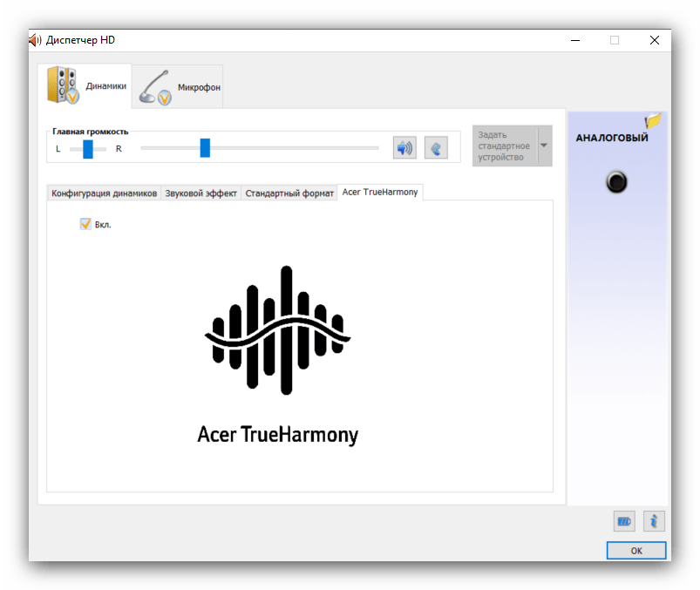Click the L/R balance slider handle
Image resolution: width=700 pixels, height=590 pixels.
pyautogui.click(x=88, y=149)
